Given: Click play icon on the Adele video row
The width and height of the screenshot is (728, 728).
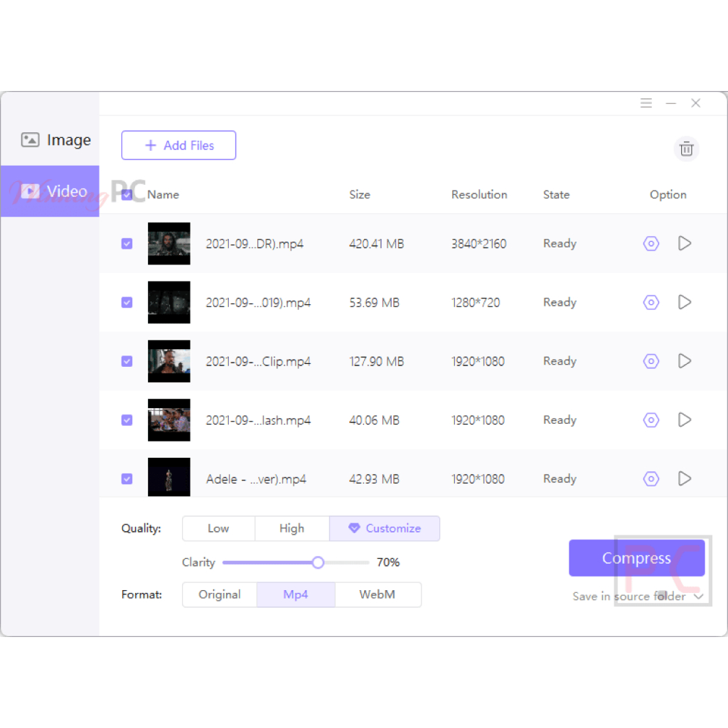Looking at the screenshot, I should [x=684, y=479].
